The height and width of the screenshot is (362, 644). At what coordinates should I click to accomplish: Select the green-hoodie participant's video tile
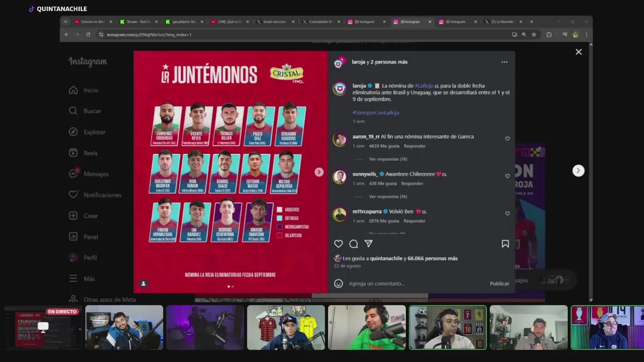click(x=367, y=327)
